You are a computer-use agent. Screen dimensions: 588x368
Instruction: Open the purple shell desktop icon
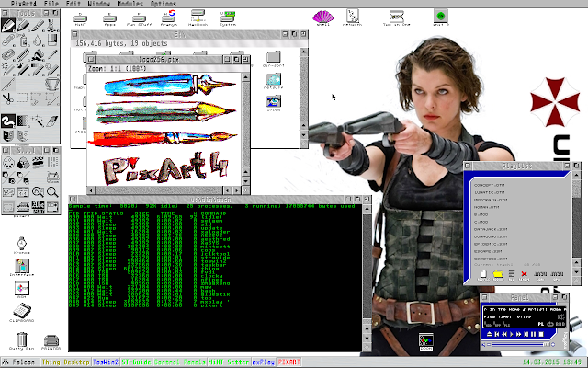(322, 17)
